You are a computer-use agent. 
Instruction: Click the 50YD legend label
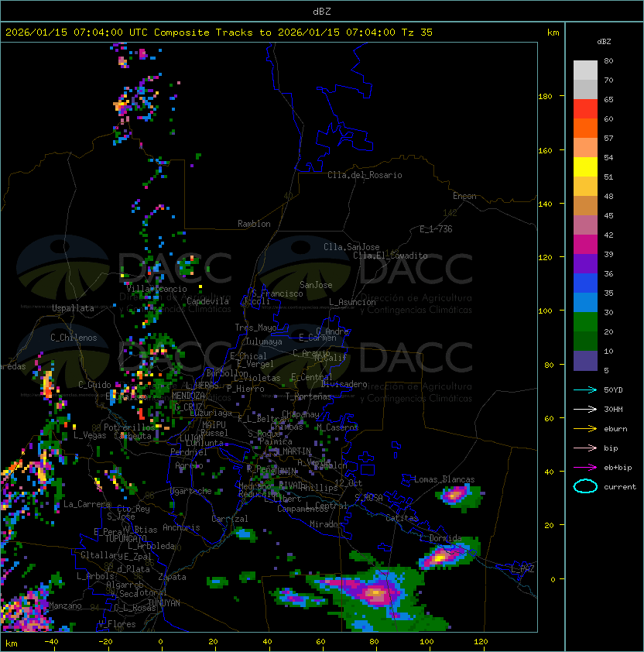pyautogui.click(x=613, y=390)
